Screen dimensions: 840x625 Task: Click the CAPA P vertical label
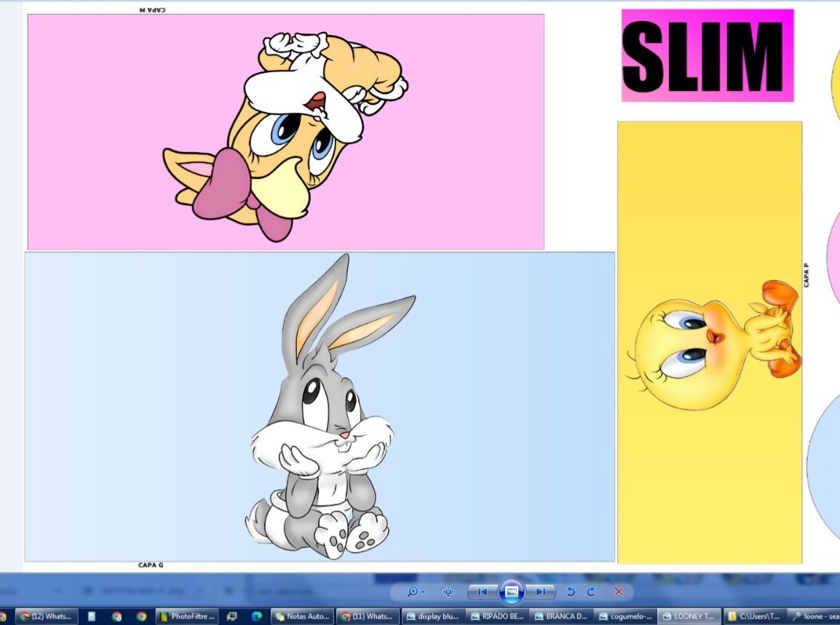point(807,275)
